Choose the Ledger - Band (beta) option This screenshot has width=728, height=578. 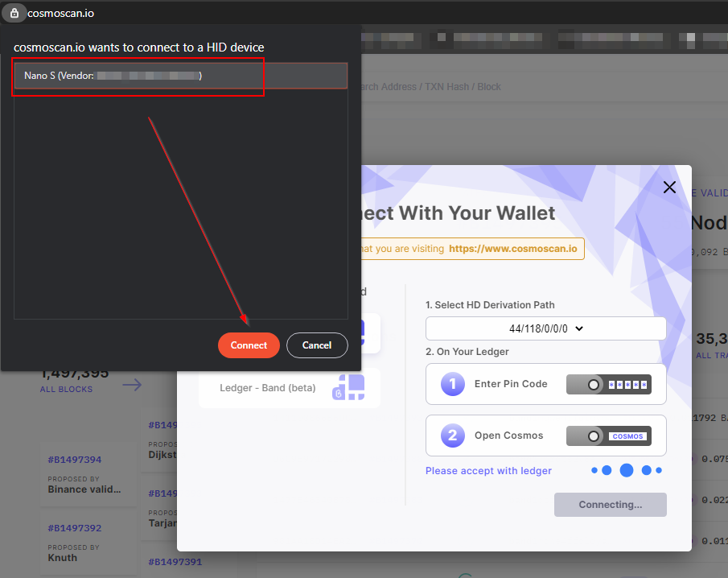290,388
